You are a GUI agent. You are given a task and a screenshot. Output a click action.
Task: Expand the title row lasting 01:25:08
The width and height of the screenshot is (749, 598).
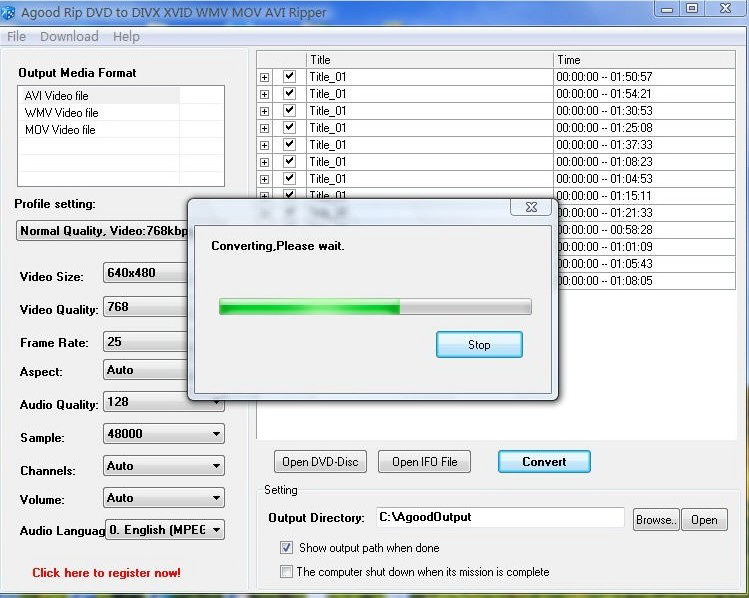(x=264, y=128)
